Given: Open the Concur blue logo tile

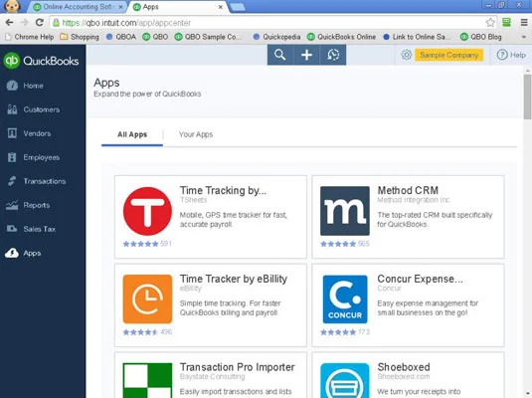Looking at the screenshot, I should (x=345, y=299).
